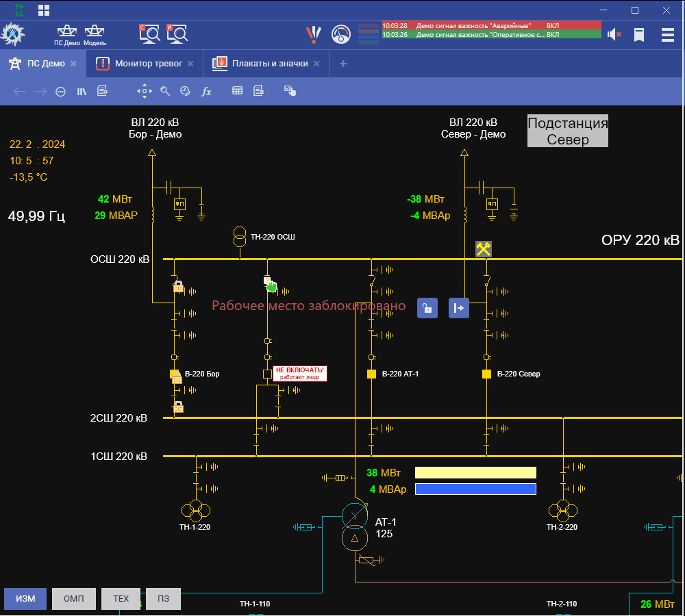Select the ИЗМ mode button

click(25, 598)
